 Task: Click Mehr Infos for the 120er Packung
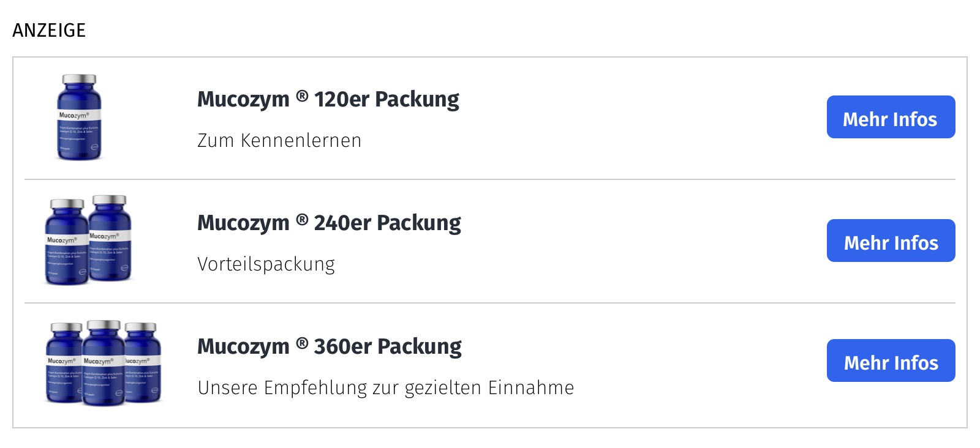pyautogui.click(x=891, y=117)
